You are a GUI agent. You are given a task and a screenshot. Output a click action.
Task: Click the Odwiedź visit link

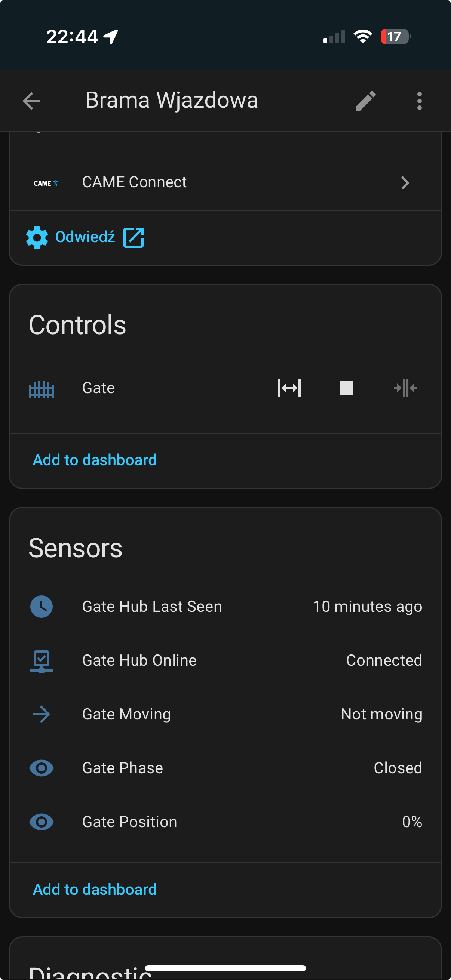coord(85,237)
